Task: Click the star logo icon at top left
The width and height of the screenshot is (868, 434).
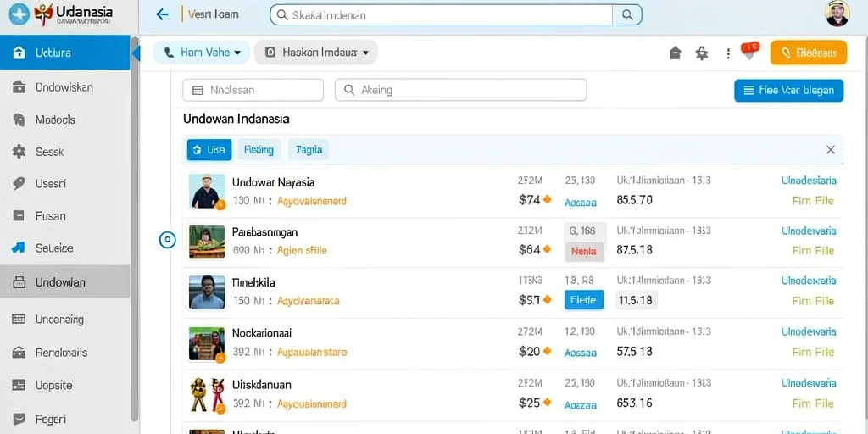Action: pyautogui.click(x=19, y=15)
